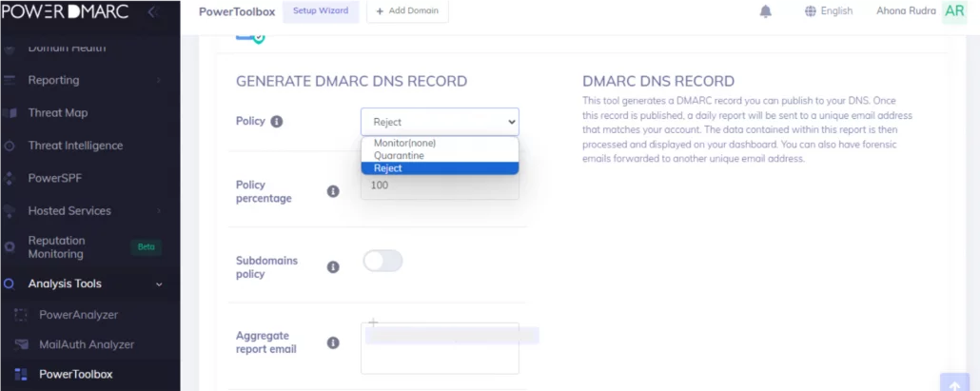Choose Reject option in dropdown list
The height and width of the screenshot is (391, 980).
point(440,168)
